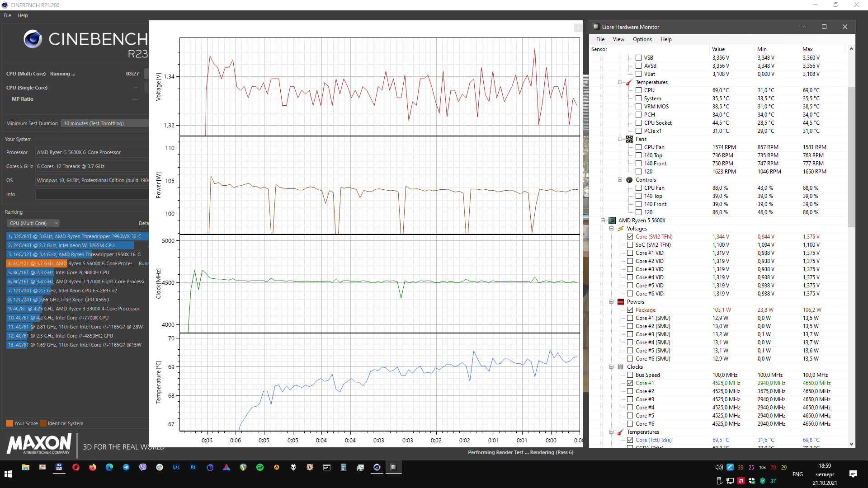
Task: Click the Cinebench logo icon
Action: pos(33,39)
